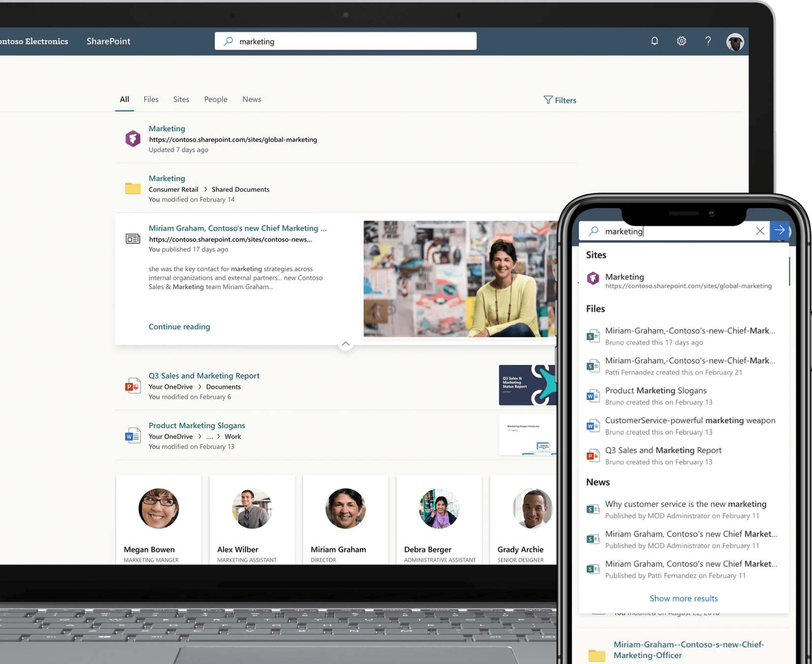Screen dimensions: 812x664
Task: Click file icon for Patti Fernandez February 21 entry
Action: pyautogui.click(x=593, y=366)
